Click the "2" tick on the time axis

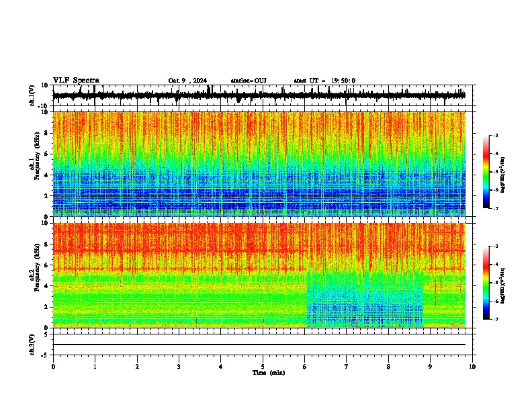click(137, 367)
